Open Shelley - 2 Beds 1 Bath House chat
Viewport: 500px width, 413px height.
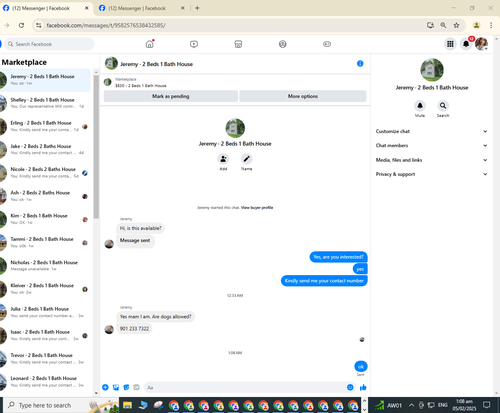45,103
